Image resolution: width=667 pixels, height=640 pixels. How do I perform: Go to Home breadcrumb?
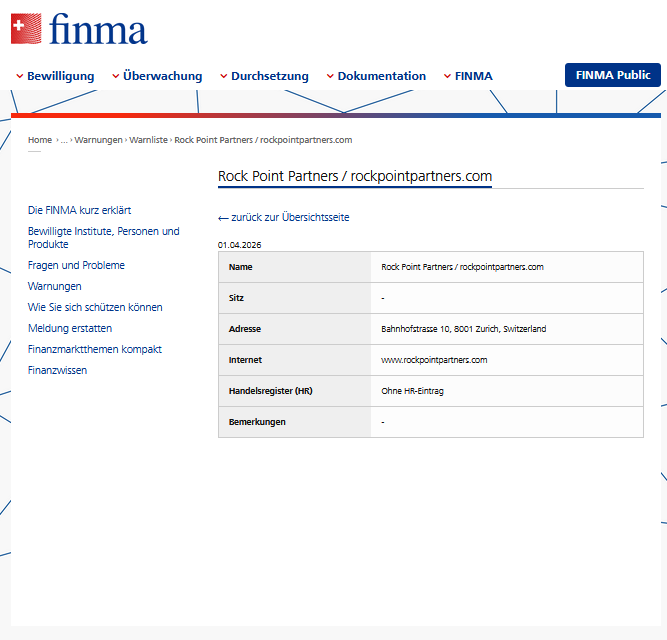(40, 140)
